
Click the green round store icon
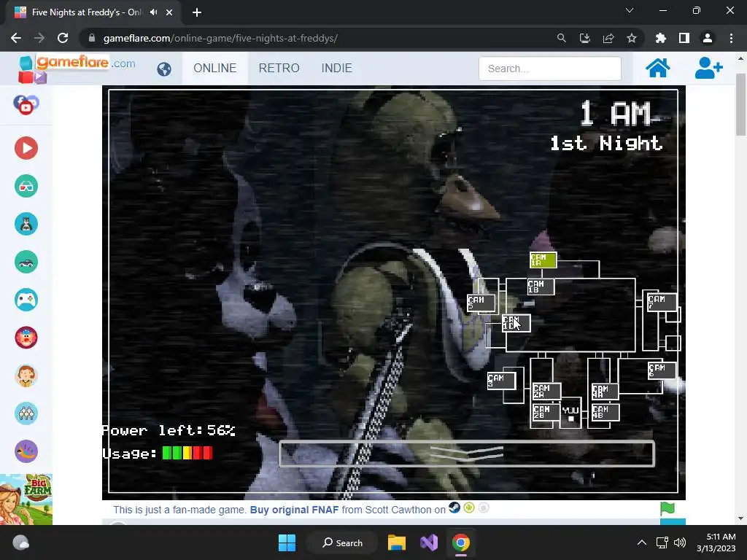pos(469,508)
